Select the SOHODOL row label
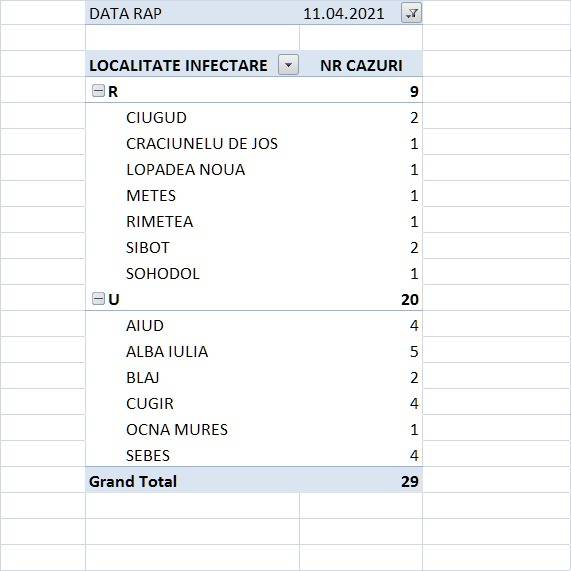 coord(163,274)
